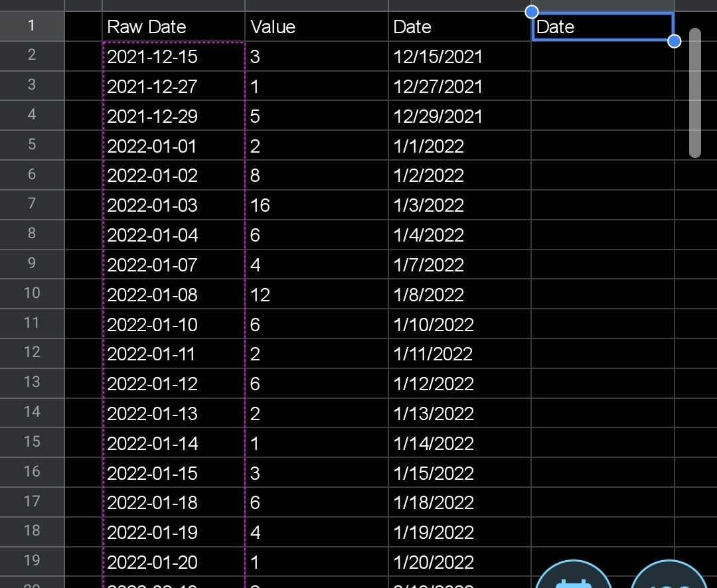This screenshot has width=717, height=588.
Task: Select cell '2022-01-03'
Action: point(174,205)
